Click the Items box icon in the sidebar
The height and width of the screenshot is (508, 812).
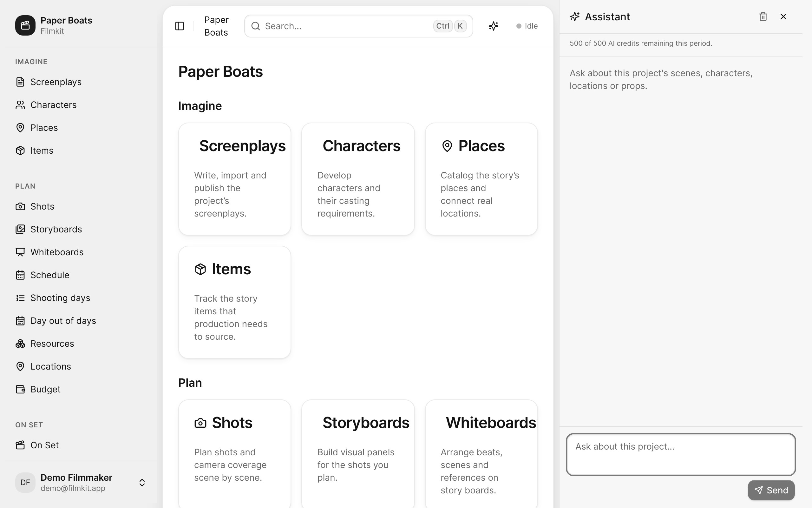(20, 150)
